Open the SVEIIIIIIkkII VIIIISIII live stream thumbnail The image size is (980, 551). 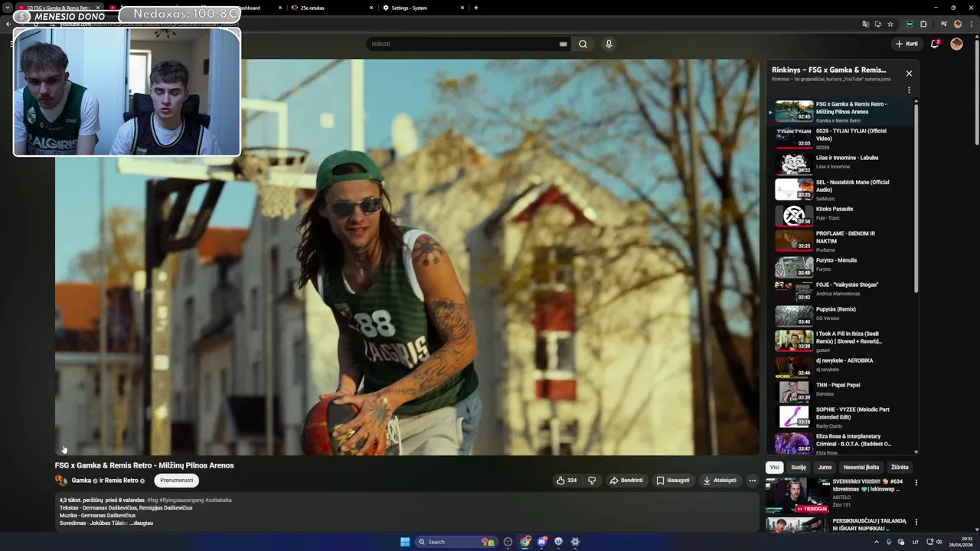tap(797, 496)
